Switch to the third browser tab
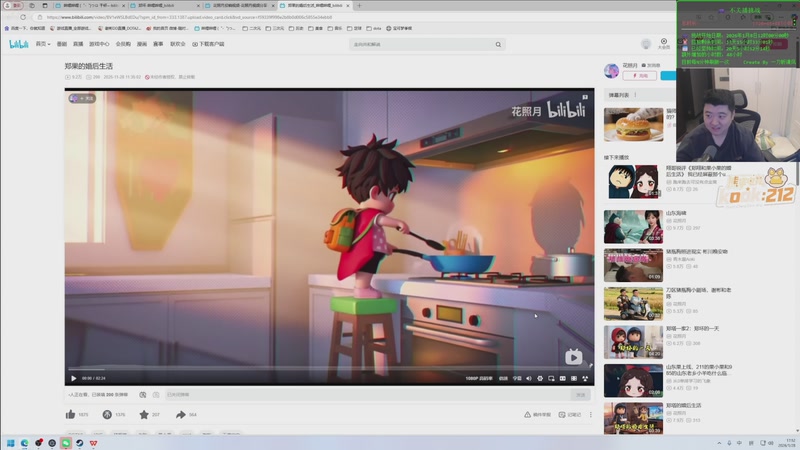The width and height of the screenshot is (800, 450). coord(239,6)
